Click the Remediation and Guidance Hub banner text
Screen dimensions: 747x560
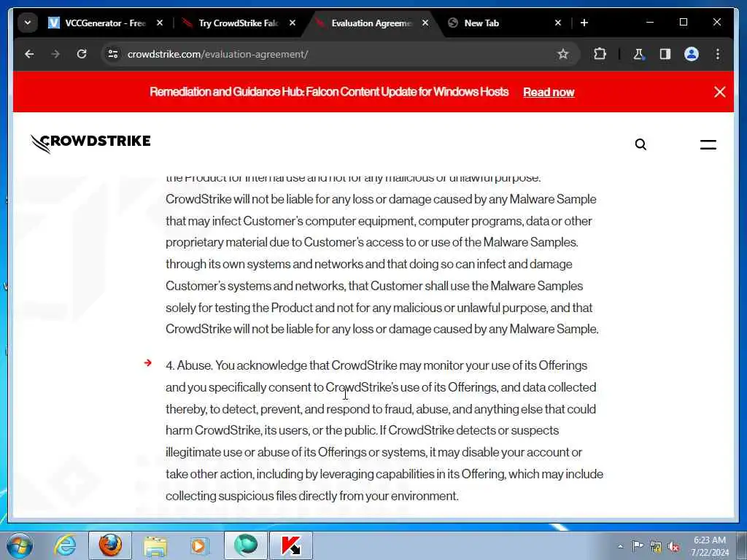click(x=329, y=92)
